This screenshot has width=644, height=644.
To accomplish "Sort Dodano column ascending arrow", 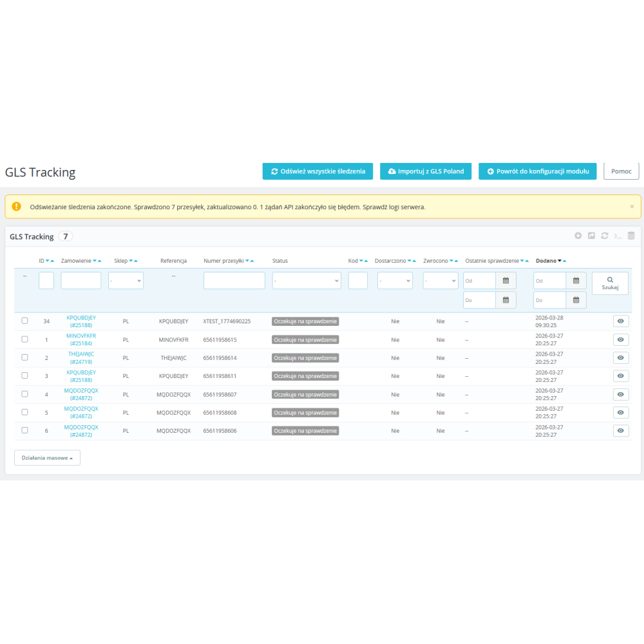I will tap(565, 261).
